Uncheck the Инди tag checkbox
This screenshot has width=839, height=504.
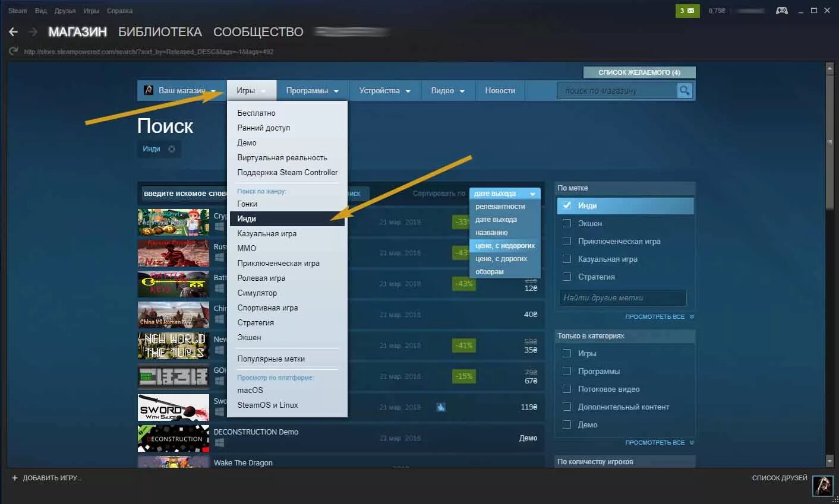click(x=567, y=205)
